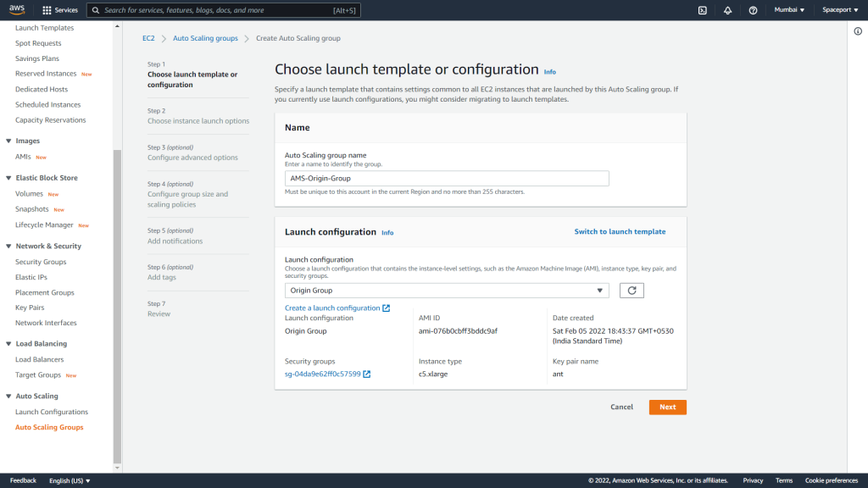Open Network Interfaces in sidebar
Viewport: 868px width, 488px height.
click(46, 323)
